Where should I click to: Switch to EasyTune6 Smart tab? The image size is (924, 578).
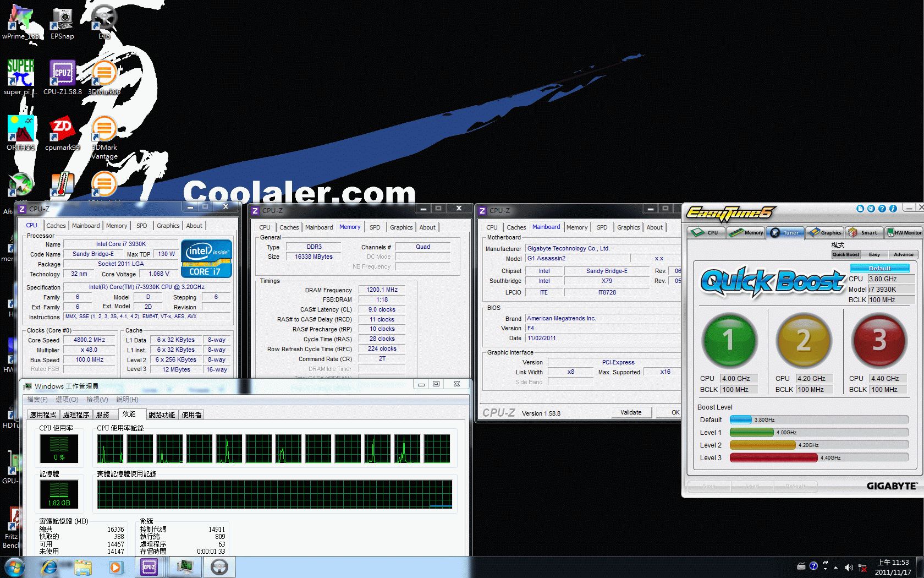pyautogui.click(x=864, y=232)
